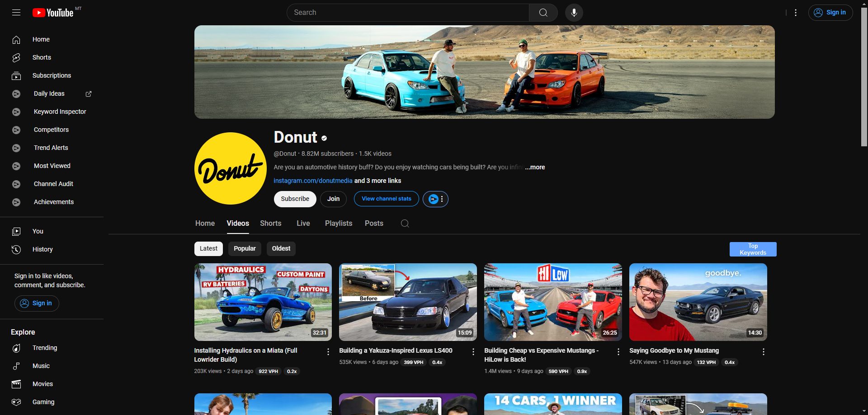
Task: Click the channel banner image
Action: (x=485, y=72)
